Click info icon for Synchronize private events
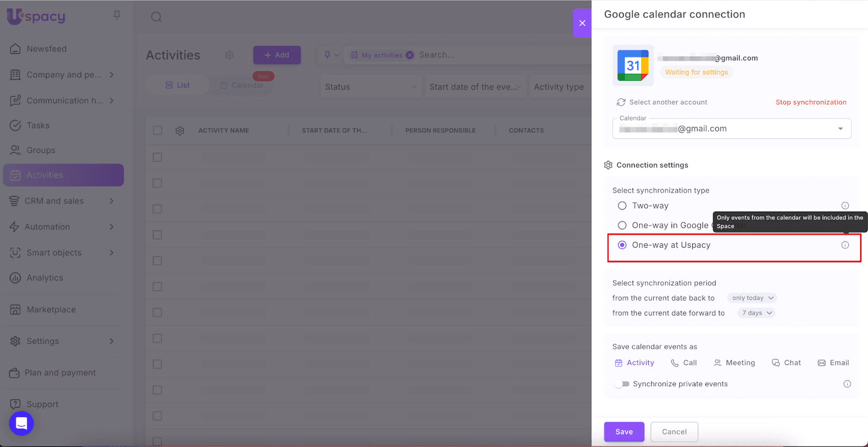Viewport: 868px width, 447px height. point(847,384)
